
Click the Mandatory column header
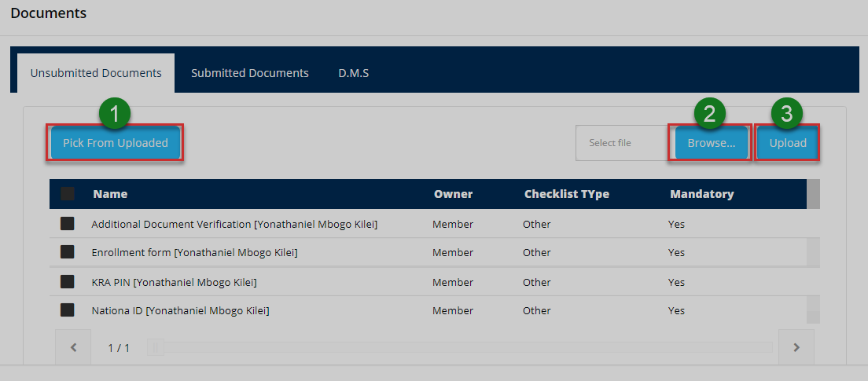click(702, 194)
